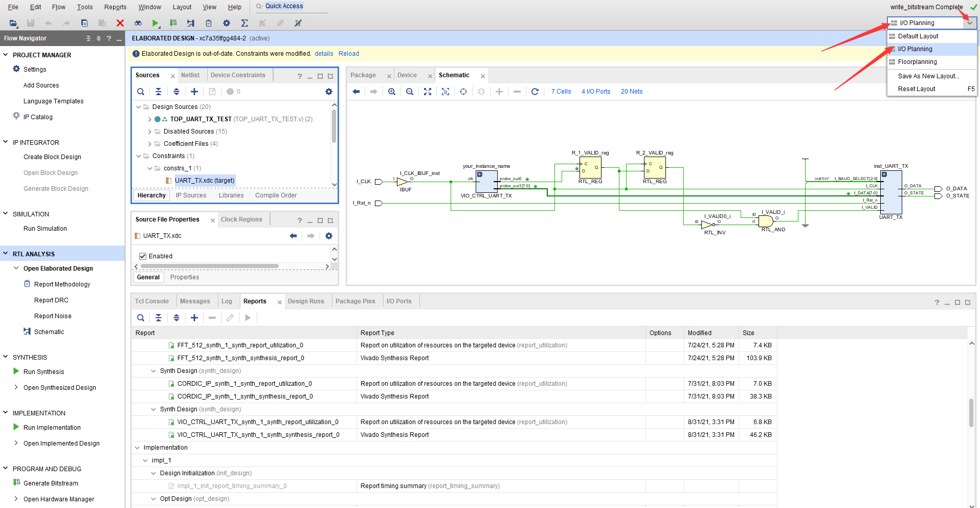Expand TOP_UART_TX_TEST source node

[x=150, y=119]
